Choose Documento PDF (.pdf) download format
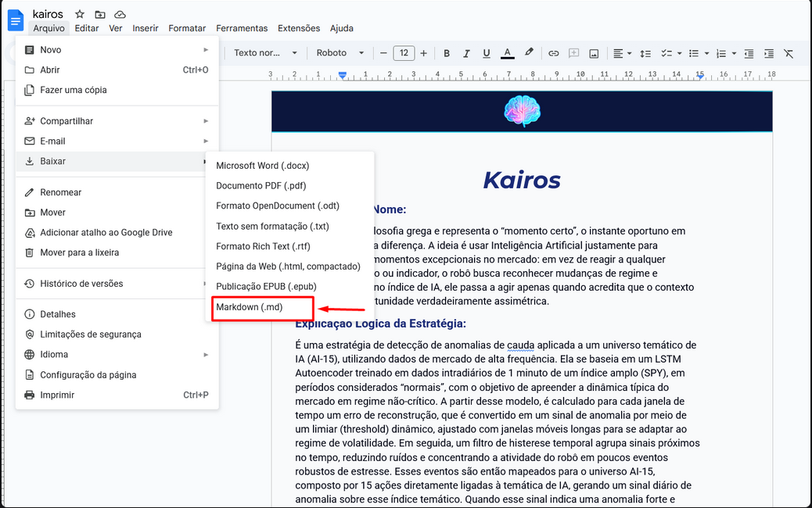This screenshot has height=508, width=812. pos(261,186)
